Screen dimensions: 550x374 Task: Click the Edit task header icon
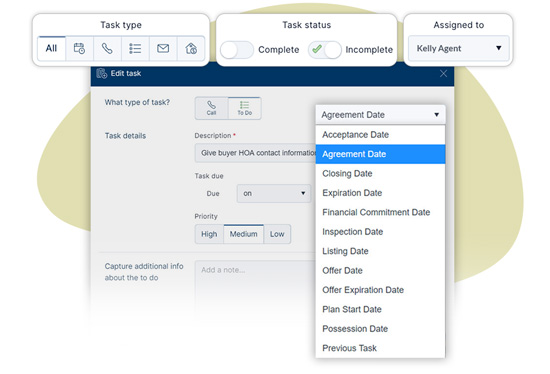pyautogui.click(x=102, y=73)
